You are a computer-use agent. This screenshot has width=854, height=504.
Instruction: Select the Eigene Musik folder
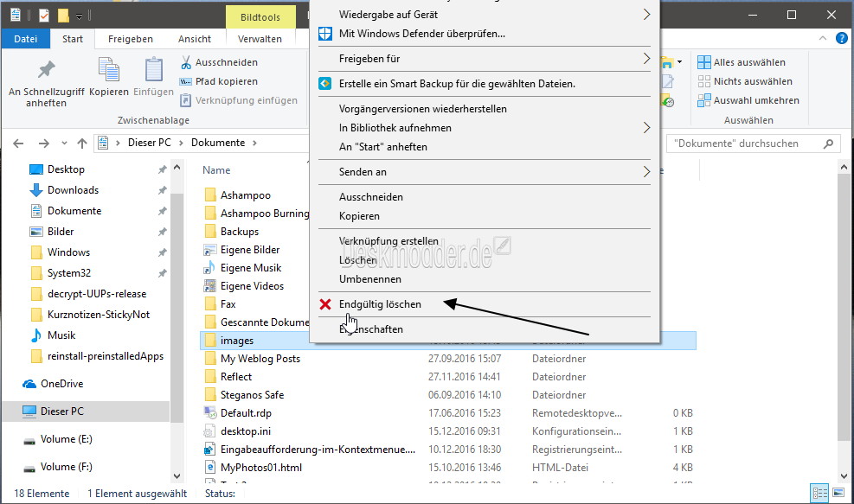(251, 268)
